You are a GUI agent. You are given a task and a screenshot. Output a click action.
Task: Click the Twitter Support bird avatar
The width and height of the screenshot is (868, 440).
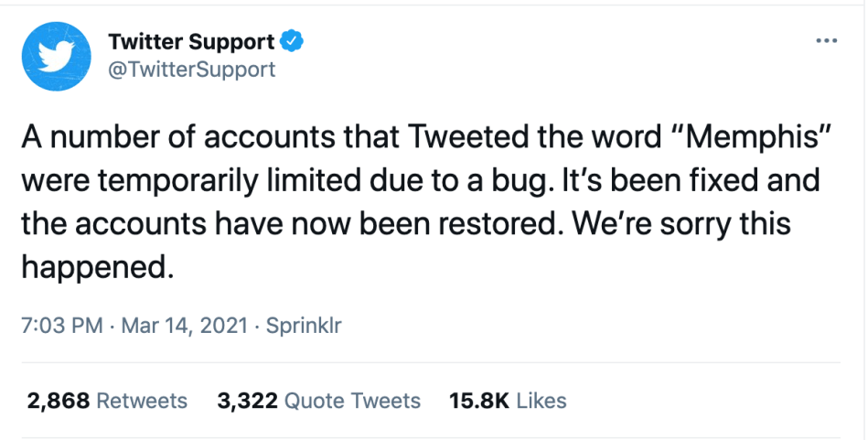click(x=57, y=56)
